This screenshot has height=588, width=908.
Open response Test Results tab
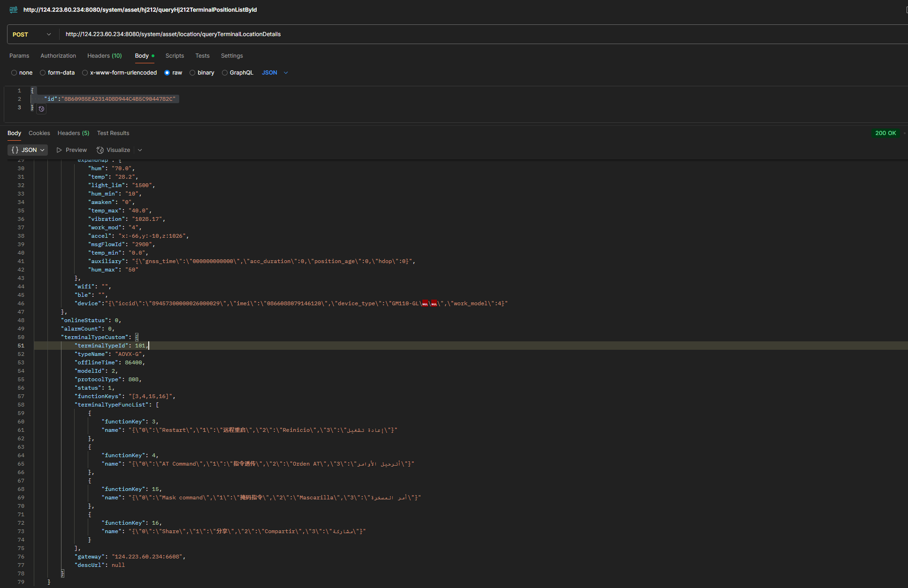[113, 133]
